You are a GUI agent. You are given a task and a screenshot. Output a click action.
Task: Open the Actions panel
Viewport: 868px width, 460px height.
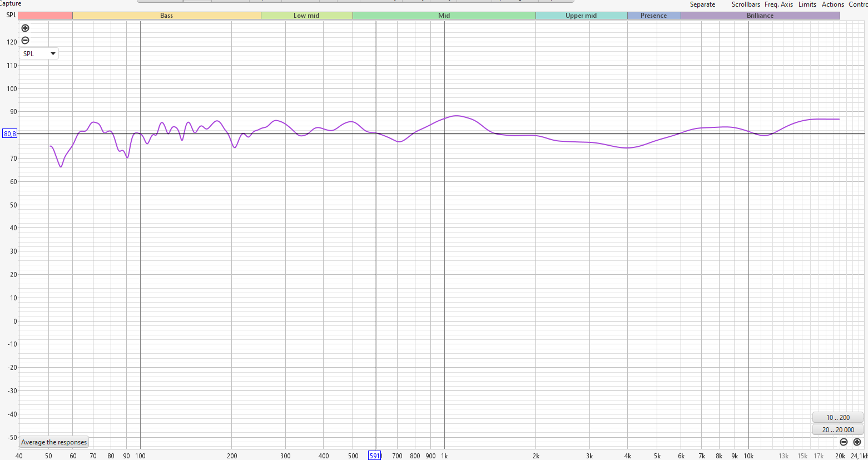(832, 4)
